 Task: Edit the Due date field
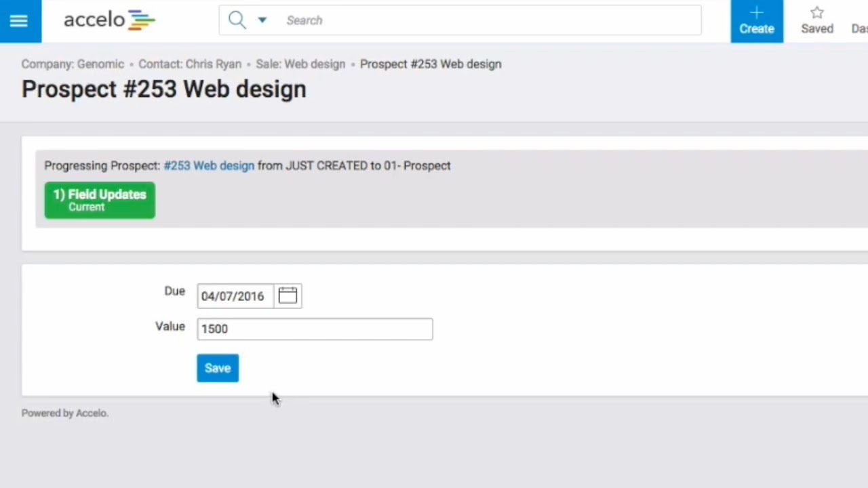pos(235,296)
